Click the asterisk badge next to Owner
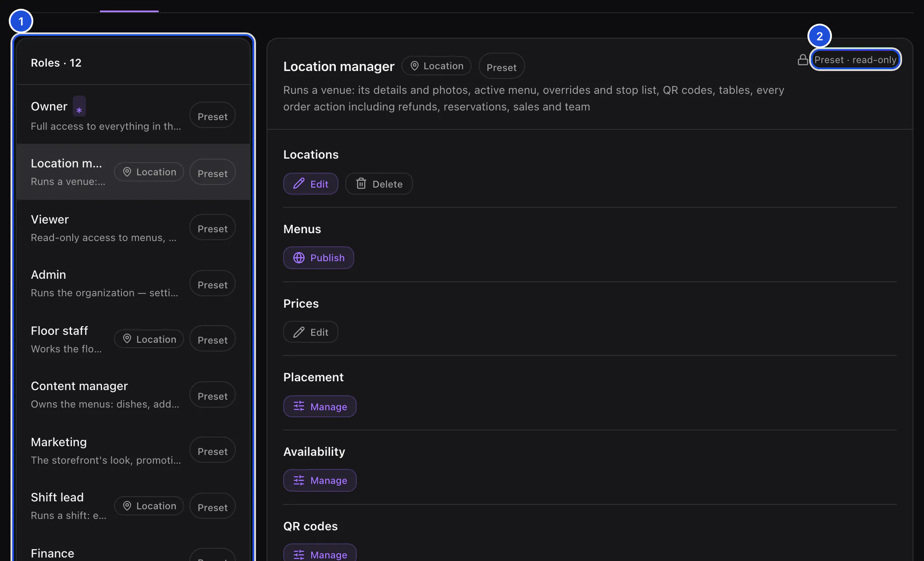The height and width of the screenshot is (561, 924). pyautogui.click(x=79, y=107)
